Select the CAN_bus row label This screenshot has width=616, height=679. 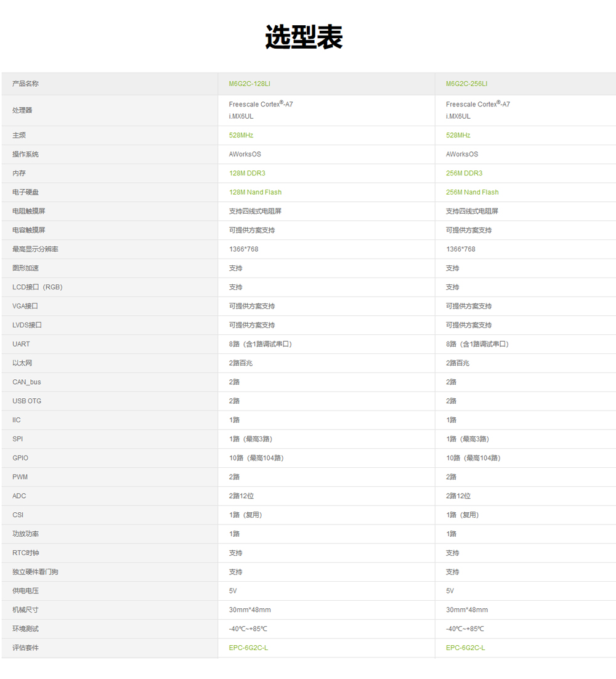(x=26, y=382)
